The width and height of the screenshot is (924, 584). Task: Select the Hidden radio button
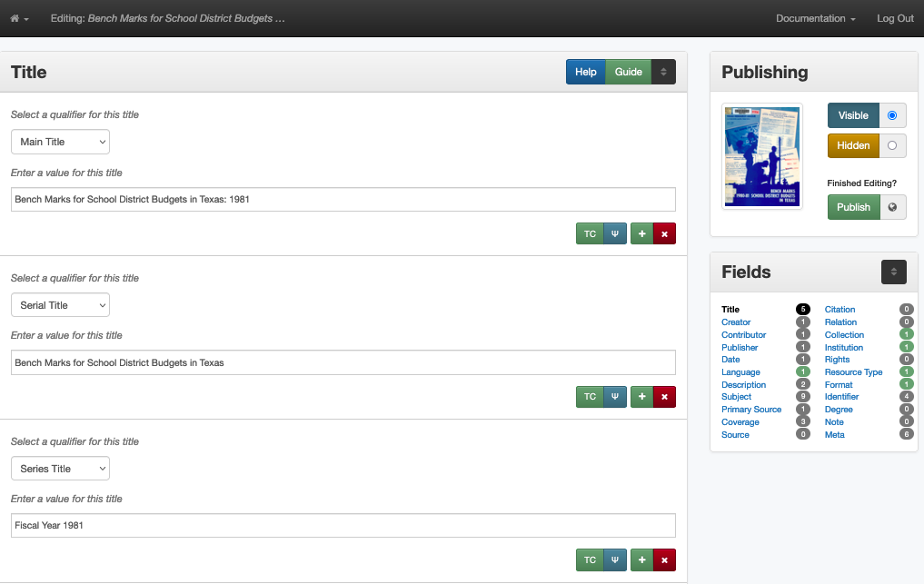pyautogui.click(x=892, y=145)
